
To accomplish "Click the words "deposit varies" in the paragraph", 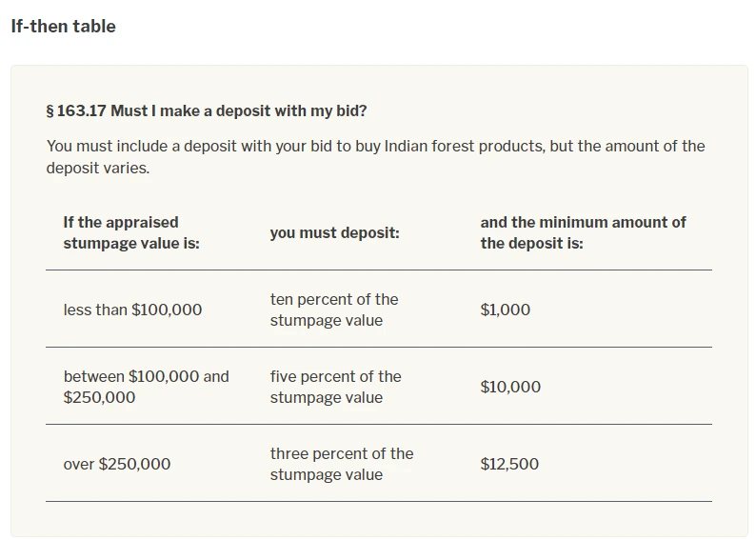I will pyautogui.click(x=96, y=168).
